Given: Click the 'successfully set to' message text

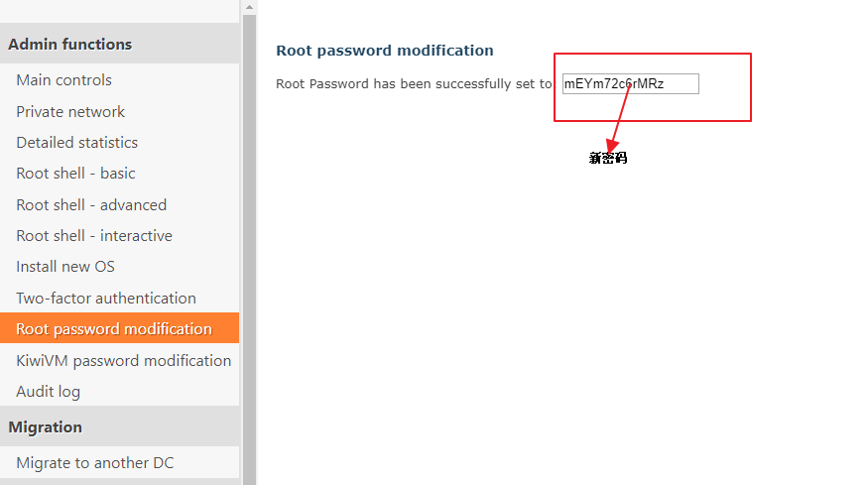Looking at the screenshot, I should [414, 84].
